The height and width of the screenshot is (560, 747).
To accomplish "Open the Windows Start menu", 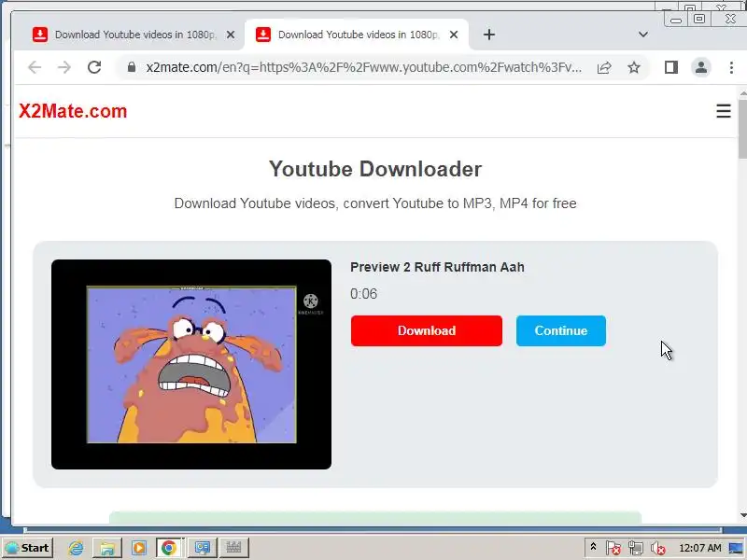I will coord(28,548).
